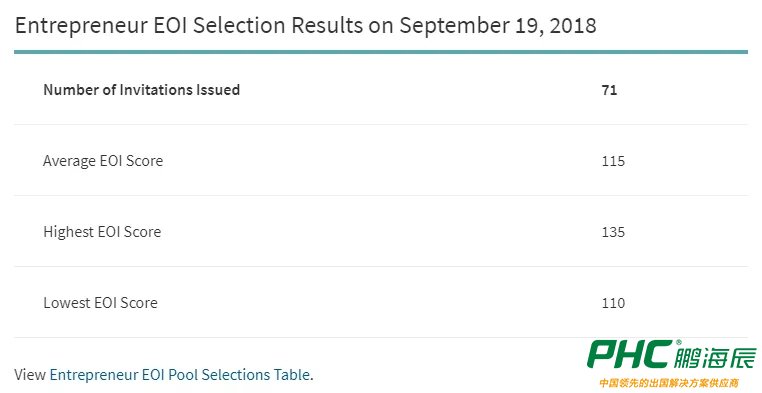Click the lowest score value 110
The image size is (762, 393).
(x=613, y=303)
